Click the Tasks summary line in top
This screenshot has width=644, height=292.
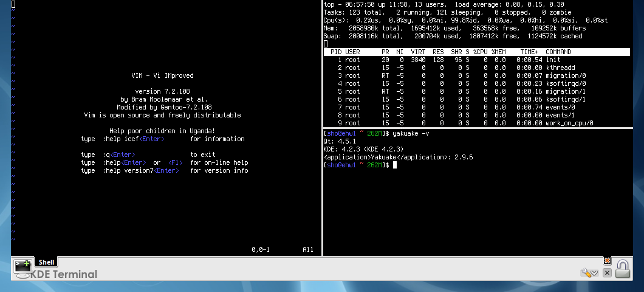(x=447, y=12)
